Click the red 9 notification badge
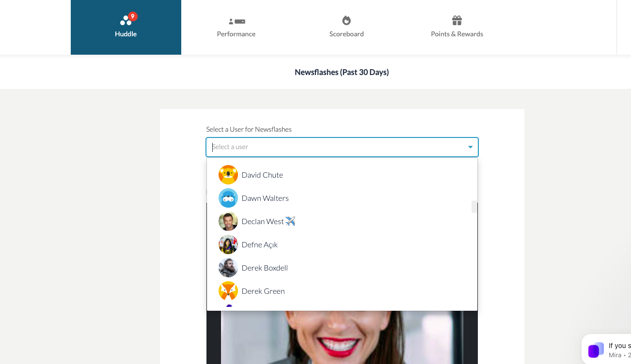Image resolution: width=631 pixels, height=364 pixels. click(x=133, y=16)
